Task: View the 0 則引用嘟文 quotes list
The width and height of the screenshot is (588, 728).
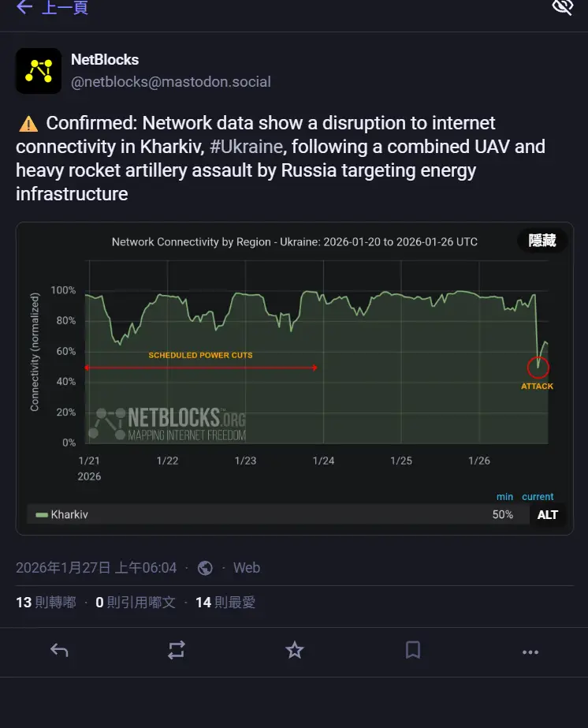Action: [136, 603]
